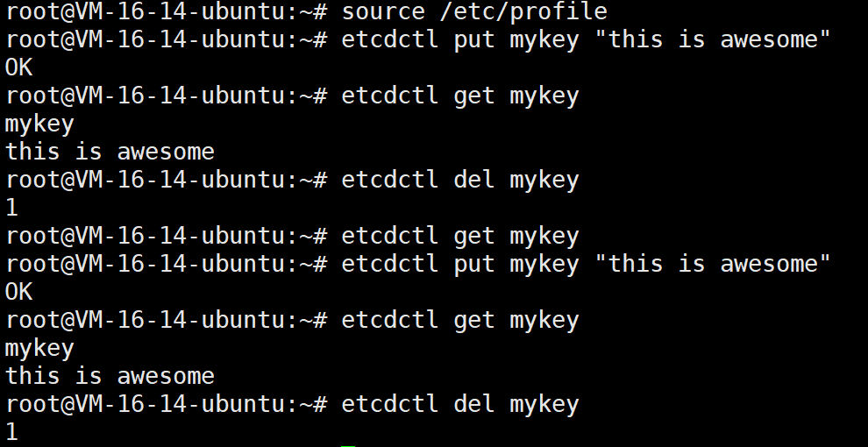Click the first '1' deletion count output
The image size is (868, 447).
click(11, 208)
